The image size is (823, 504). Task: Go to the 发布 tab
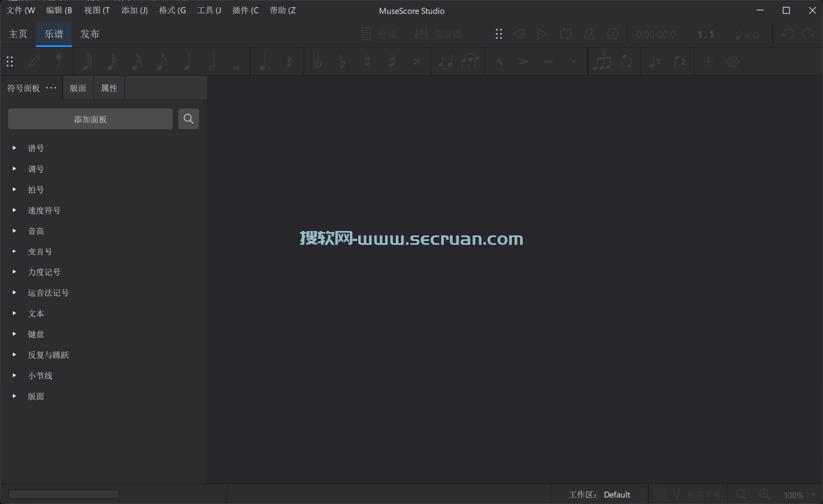tap(90, 34)
